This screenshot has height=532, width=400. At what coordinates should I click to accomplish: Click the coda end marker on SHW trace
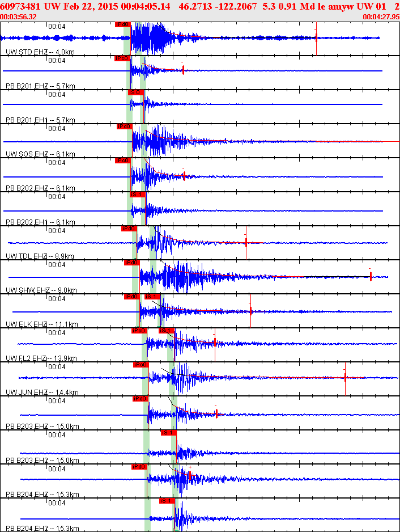point(371,277)
